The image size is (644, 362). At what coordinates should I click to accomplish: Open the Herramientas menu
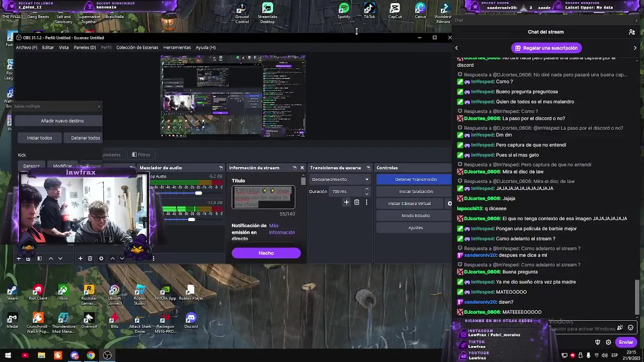177,47
